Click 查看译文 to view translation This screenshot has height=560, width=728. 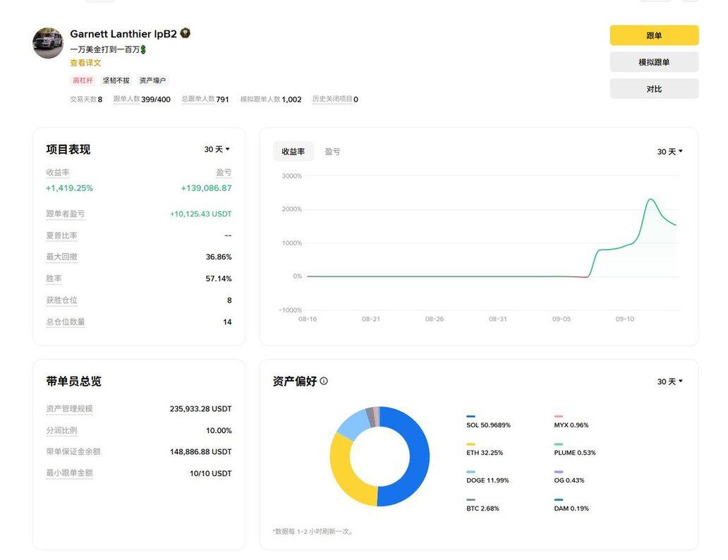(85, 63)
